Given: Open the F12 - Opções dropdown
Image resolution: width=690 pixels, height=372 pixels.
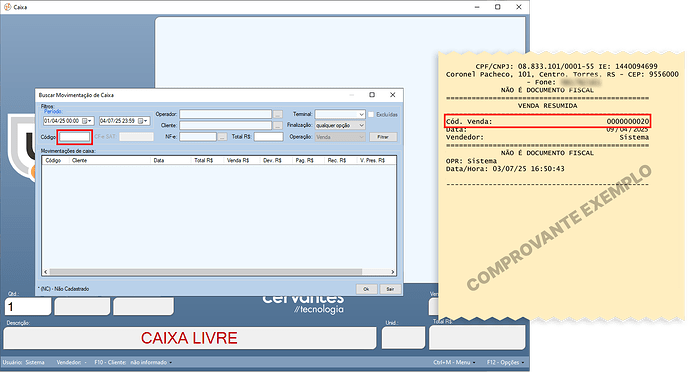Looking at the screenshot, I should click(505, 362).
